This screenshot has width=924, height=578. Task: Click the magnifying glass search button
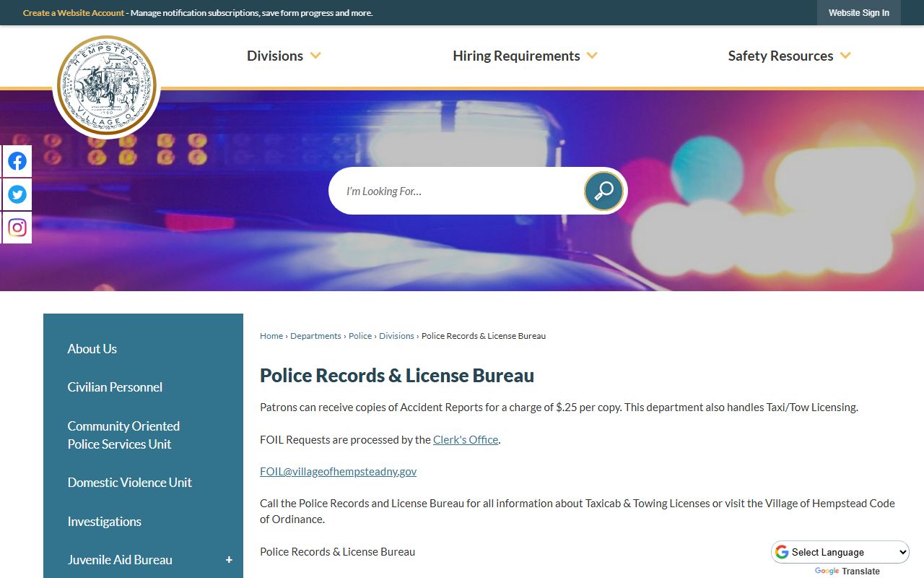click(603, 191)
